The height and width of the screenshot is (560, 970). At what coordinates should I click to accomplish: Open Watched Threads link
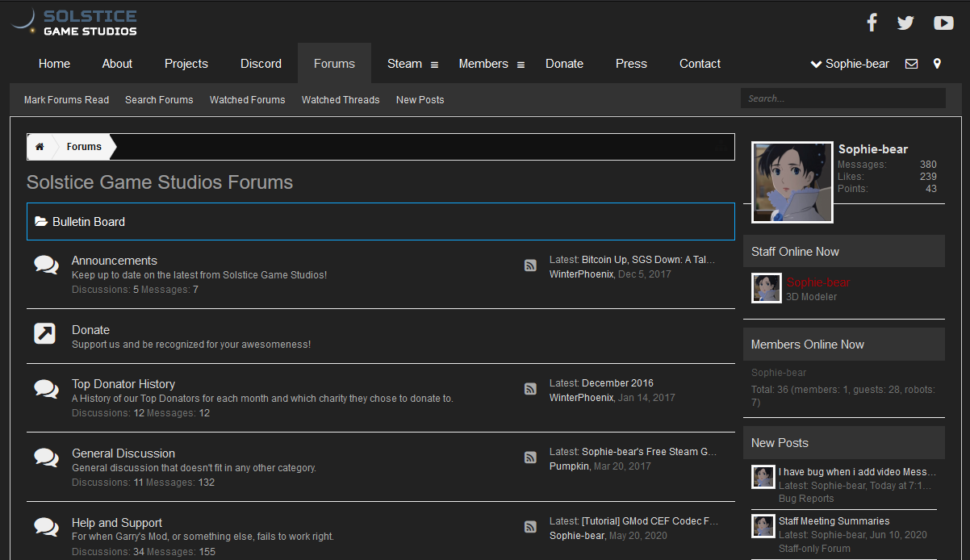pyautogui.click(x=341, y=100)
